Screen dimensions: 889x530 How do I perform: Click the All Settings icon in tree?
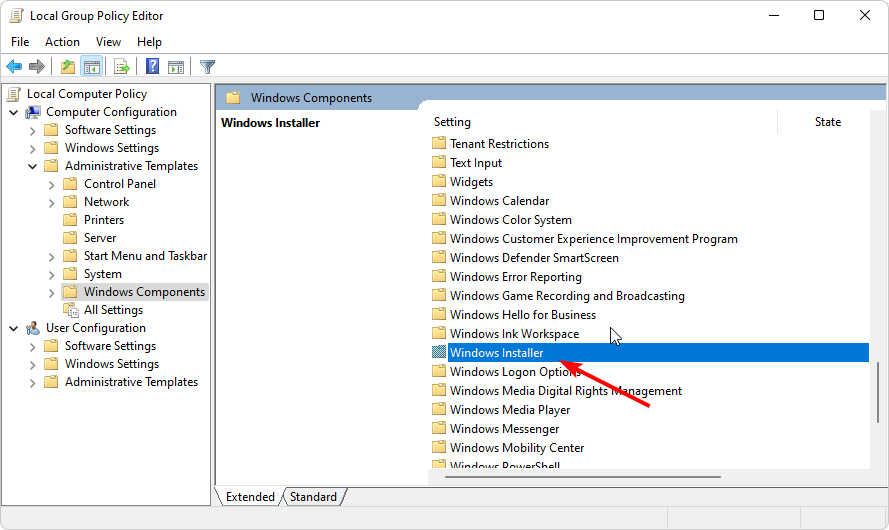click(71, 310)
